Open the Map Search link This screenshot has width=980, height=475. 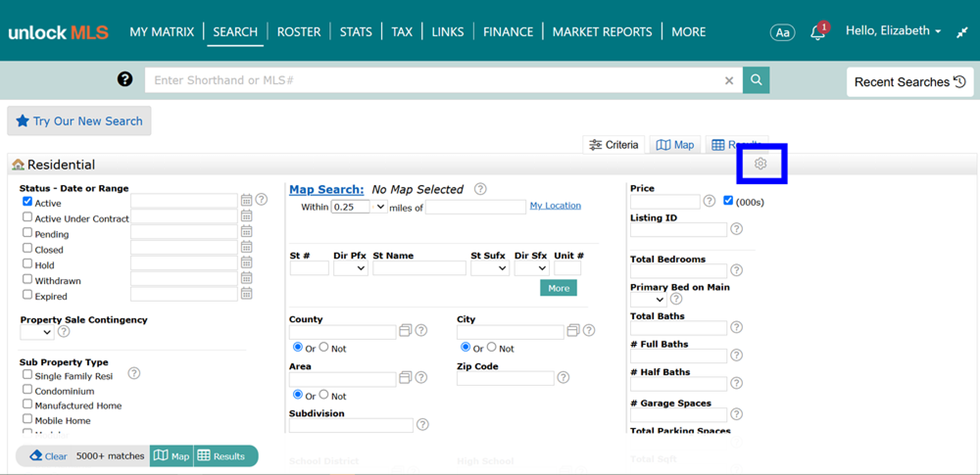pyautogui.click(x=326, y=189)
